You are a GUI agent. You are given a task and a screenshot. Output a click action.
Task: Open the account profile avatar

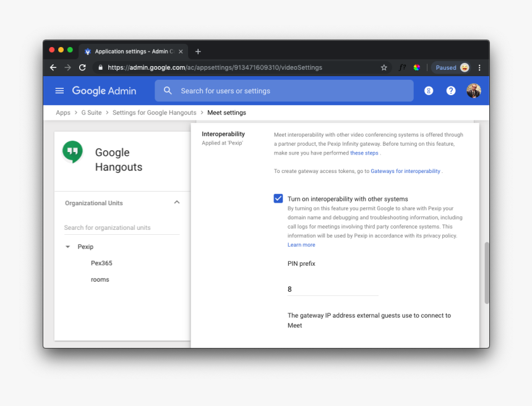473,91
